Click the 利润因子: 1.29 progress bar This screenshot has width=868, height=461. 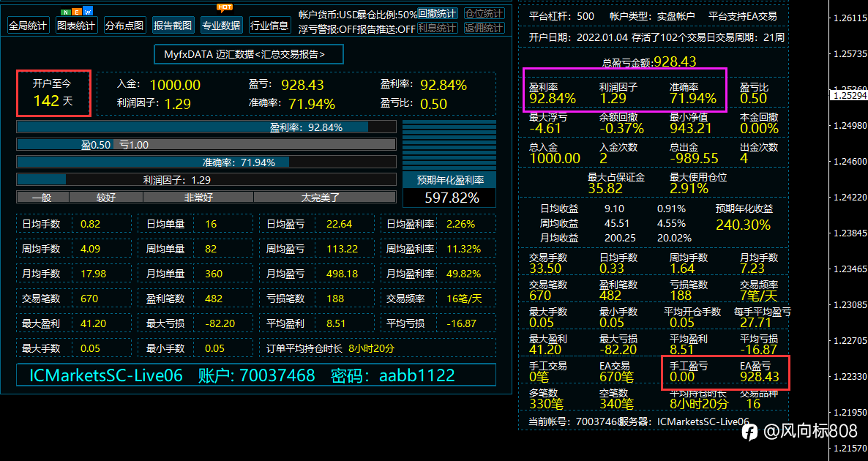(206, 180)
